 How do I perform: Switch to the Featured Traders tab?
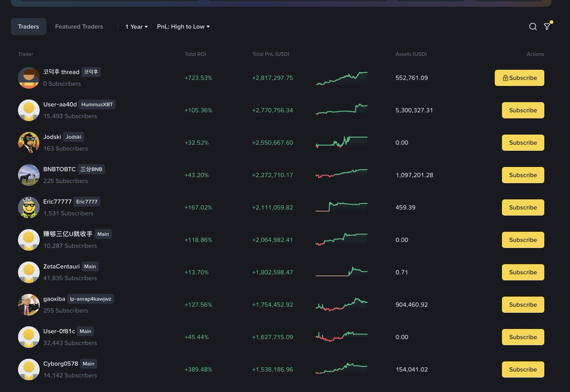point(79,27)
